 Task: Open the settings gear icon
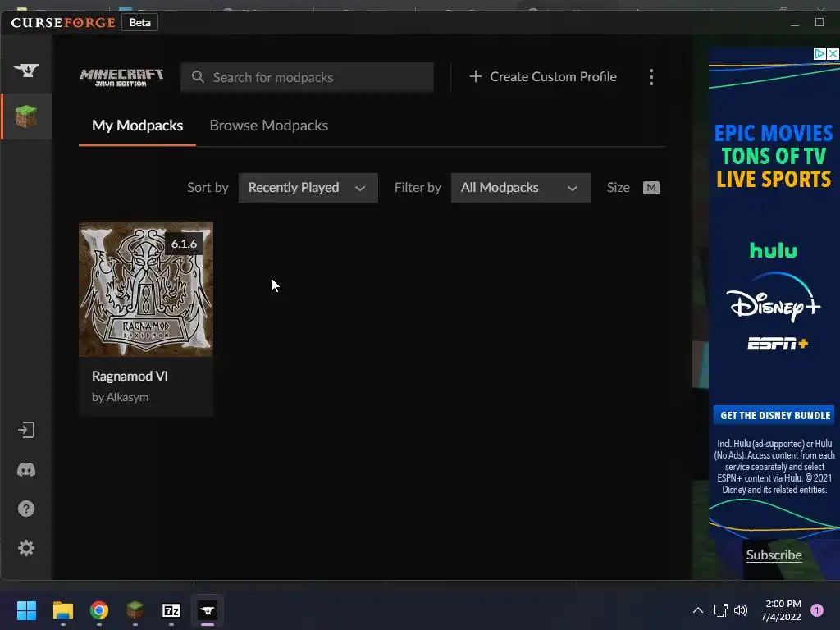[x=25, y=548]
